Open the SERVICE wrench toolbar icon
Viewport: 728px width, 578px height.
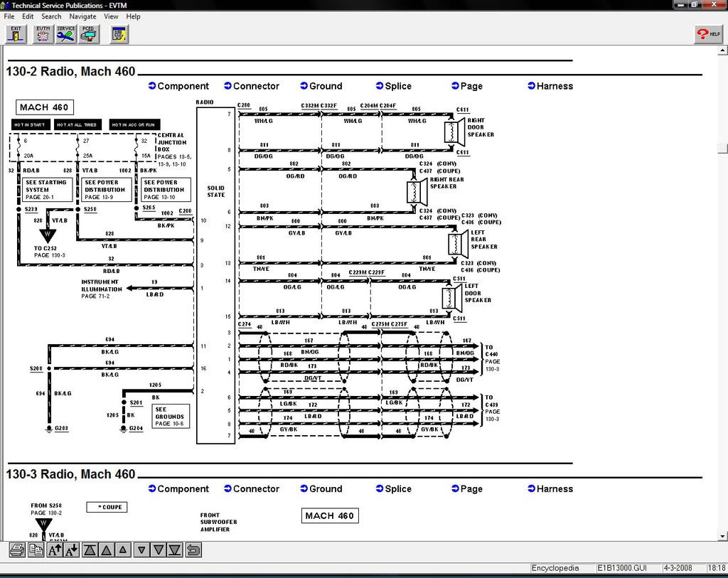tap(66, 35)
